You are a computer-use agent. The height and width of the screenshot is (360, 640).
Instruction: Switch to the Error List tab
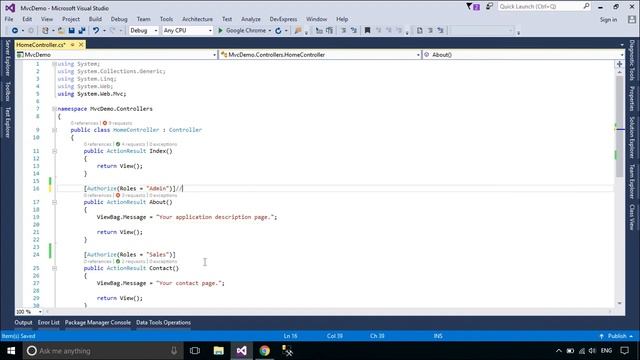[49, 322]
